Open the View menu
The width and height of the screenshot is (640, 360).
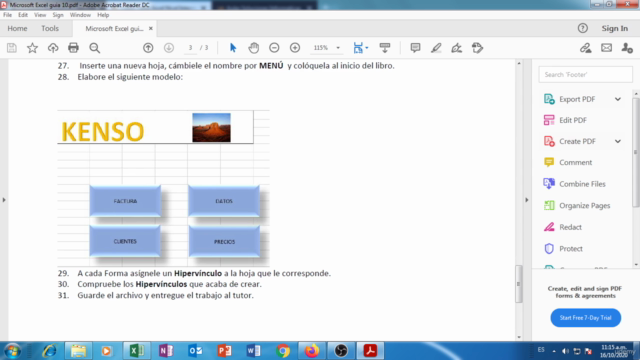[x=40, y=15]
